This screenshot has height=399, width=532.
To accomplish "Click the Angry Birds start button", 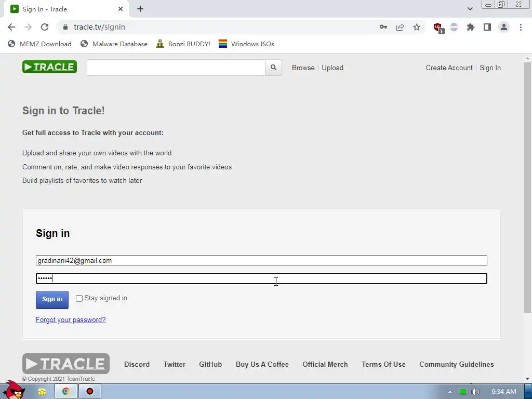I will pos(14,390).
